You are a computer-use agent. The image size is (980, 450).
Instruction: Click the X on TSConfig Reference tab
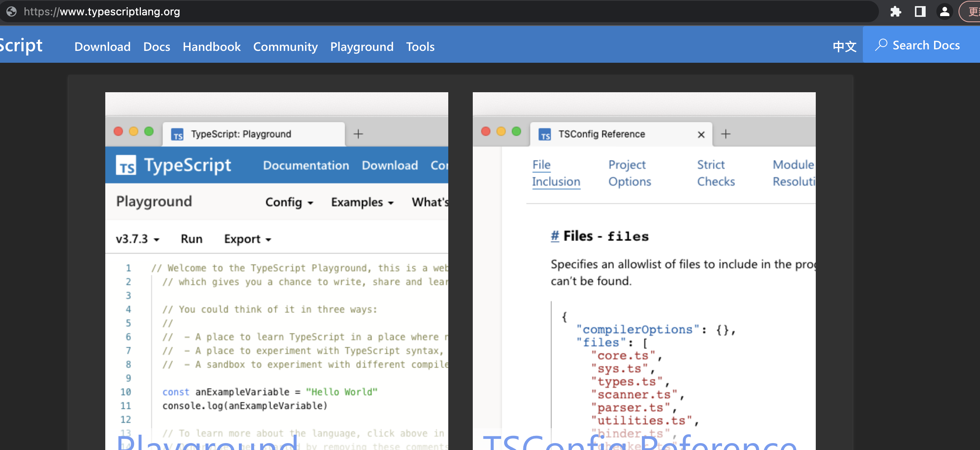pyautogui.click(x=701, y=134)
